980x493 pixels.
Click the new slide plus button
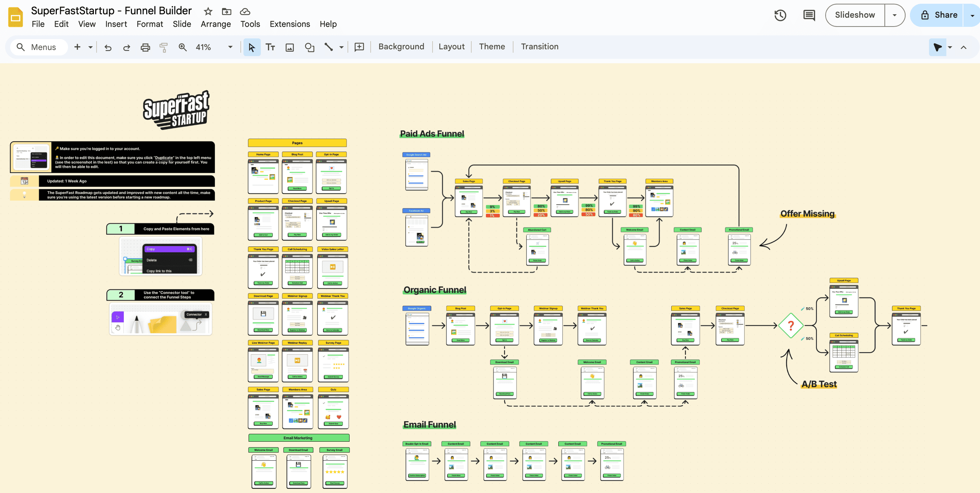[x=77, y=47]
